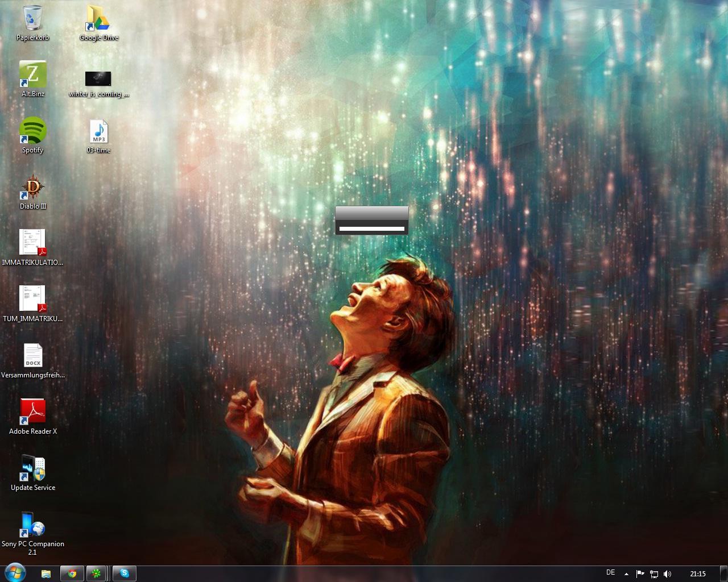Select the winter_is_coming image file thumbnail
This screenshot has width=728, height=582.
click(x=98, y=84)
